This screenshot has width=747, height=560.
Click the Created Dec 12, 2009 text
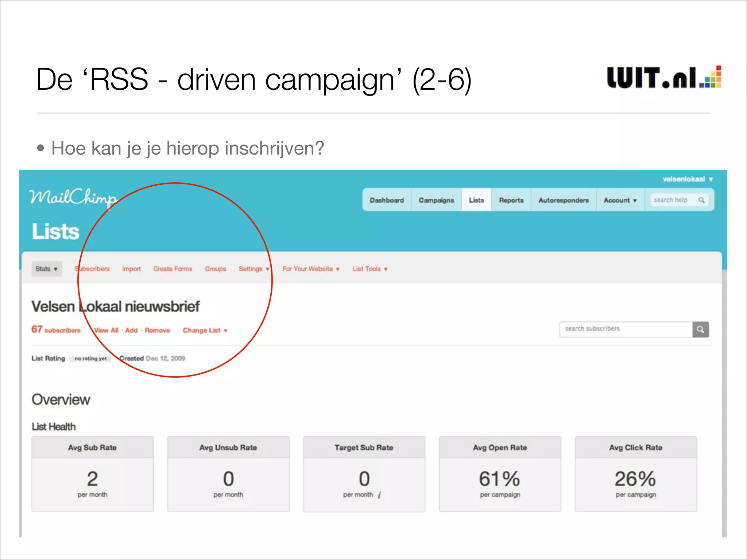(152, 358)
